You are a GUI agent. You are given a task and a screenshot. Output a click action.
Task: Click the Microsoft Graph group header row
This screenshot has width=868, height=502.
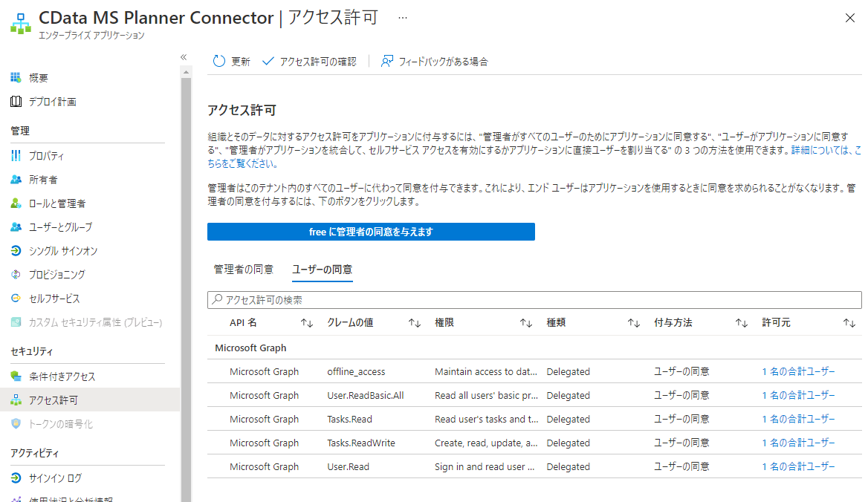pos(534,348)
